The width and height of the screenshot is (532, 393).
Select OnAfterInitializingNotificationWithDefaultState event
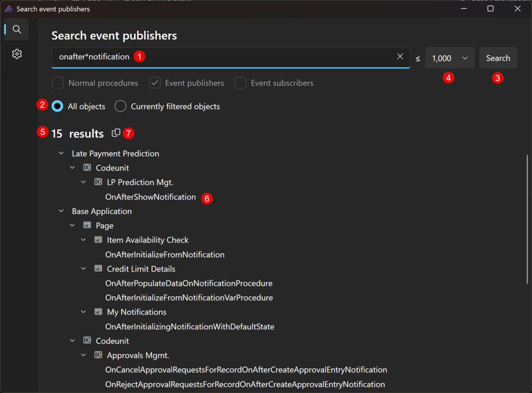click(190, 326)
